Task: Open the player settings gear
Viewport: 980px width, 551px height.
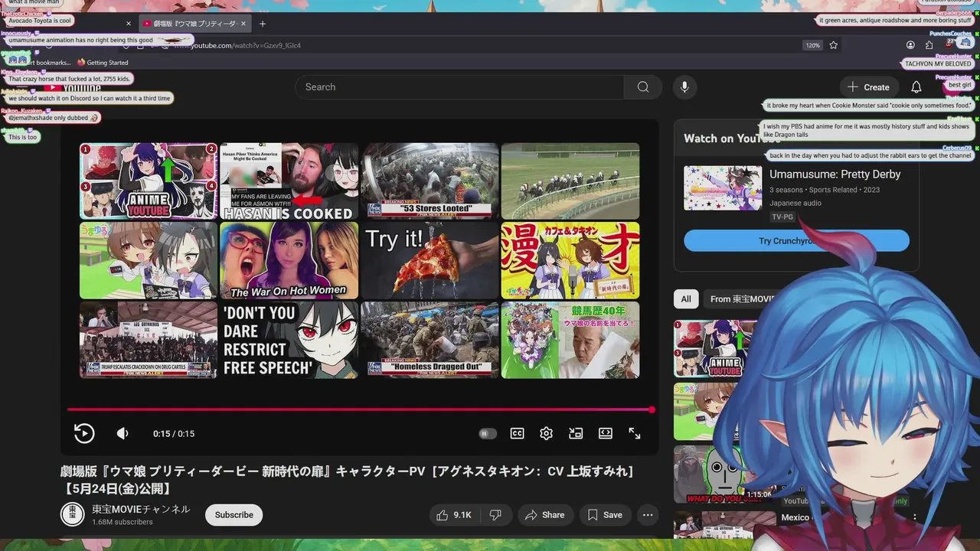Action: (546, 433)
